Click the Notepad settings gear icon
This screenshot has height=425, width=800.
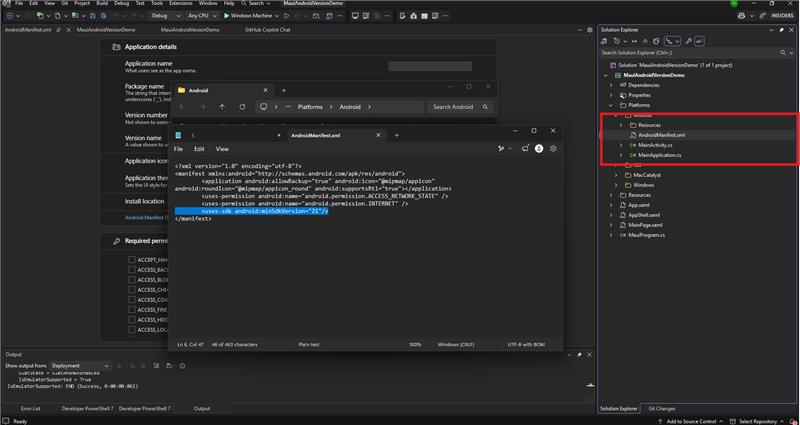[x=553, y=148]
